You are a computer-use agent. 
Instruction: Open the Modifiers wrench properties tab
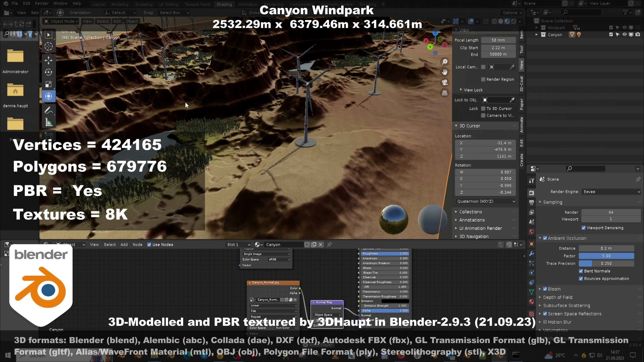[531, 254]
